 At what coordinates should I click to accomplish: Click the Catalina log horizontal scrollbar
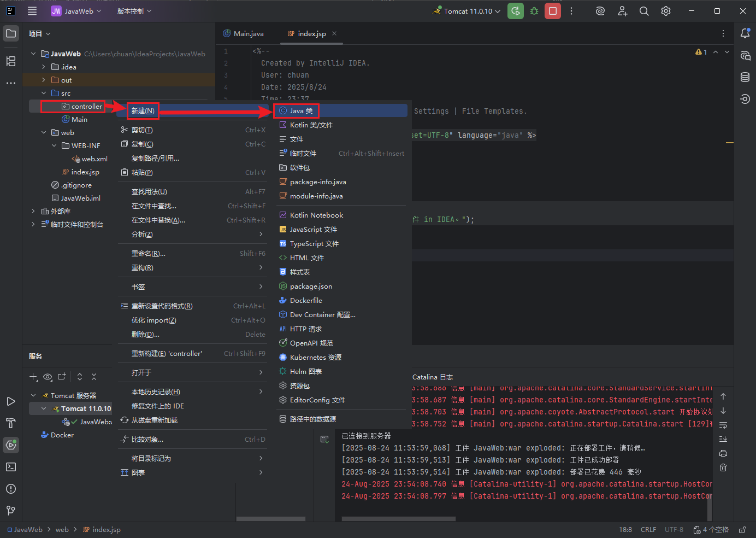click(398, 519)
